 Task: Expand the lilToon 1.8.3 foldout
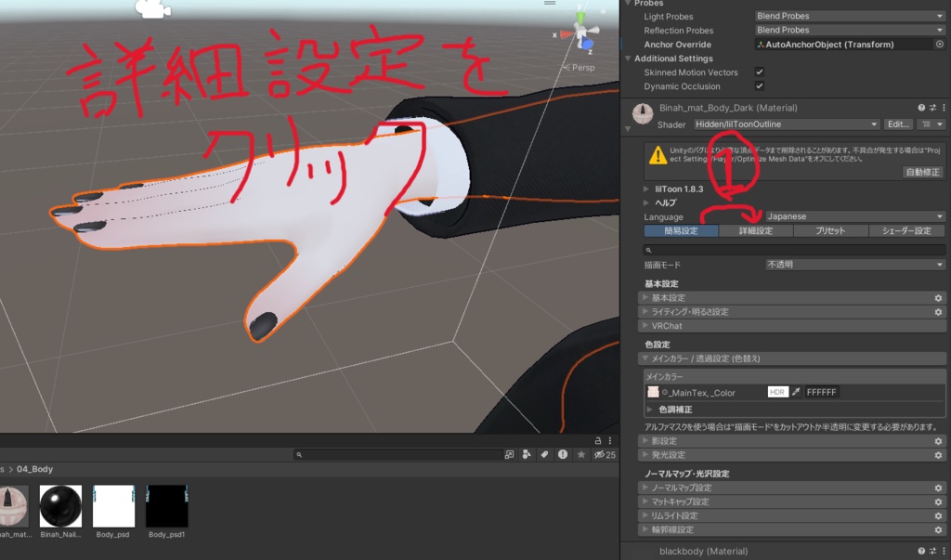click(646, 189)
